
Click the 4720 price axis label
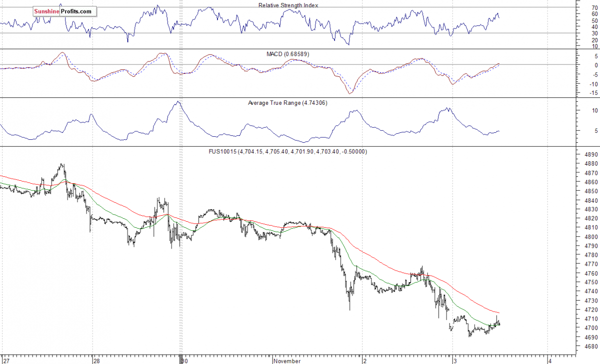click(590, 310)
